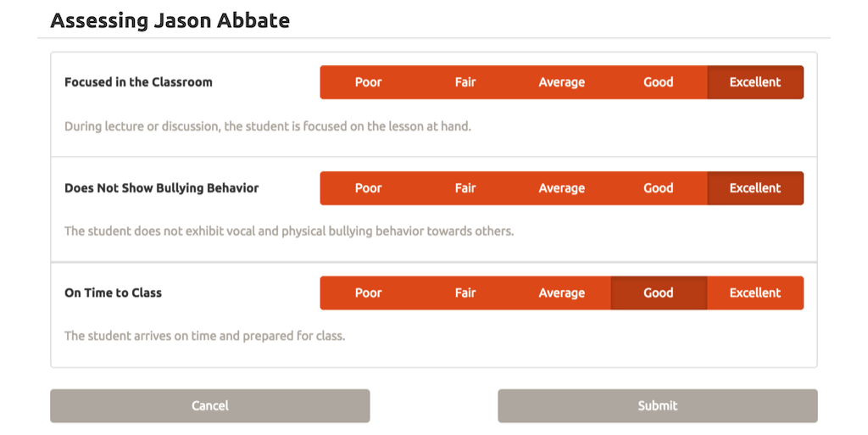The height and width of the screenshot is (435, 868).
Task: Rate Focused in the Classroom as Good
Action: click(x=658, y=82)
